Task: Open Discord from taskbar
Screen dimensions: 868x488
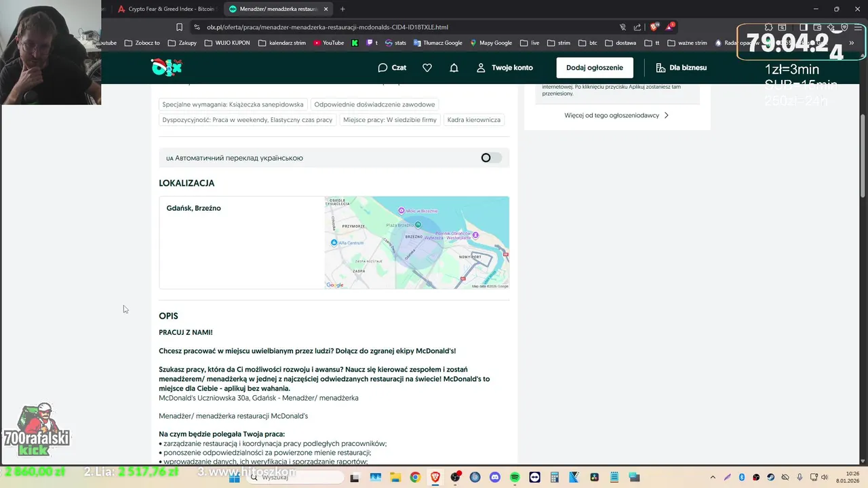Action: [494, 478]
